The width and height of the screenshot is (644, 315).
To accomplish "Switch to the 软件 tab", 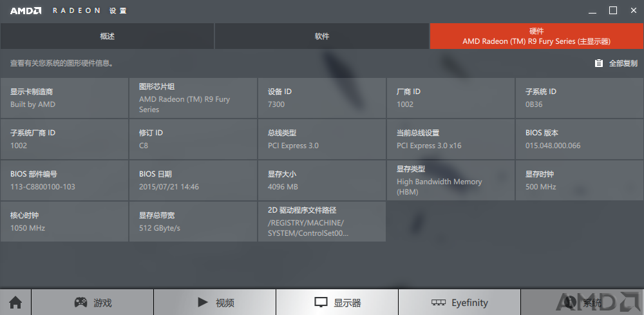I will tap(322, 36).
